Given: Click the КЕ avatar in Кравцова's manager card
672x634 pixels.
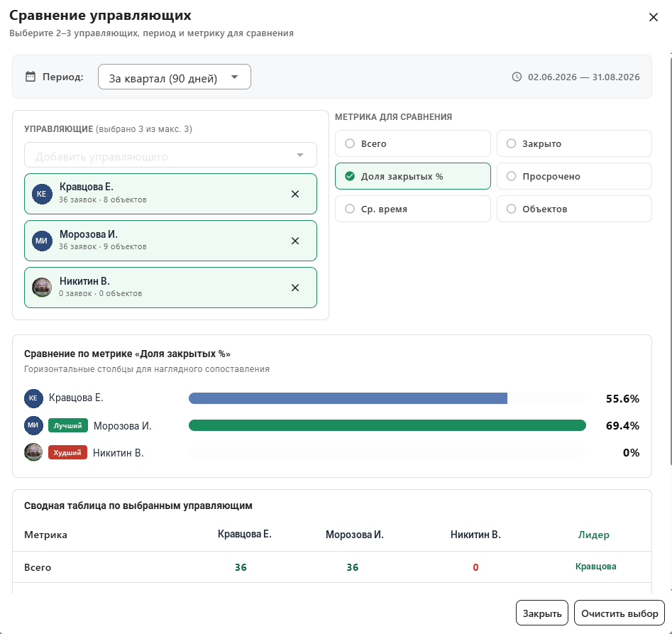Looking at the screenshot, I should (x=42, y=194).
